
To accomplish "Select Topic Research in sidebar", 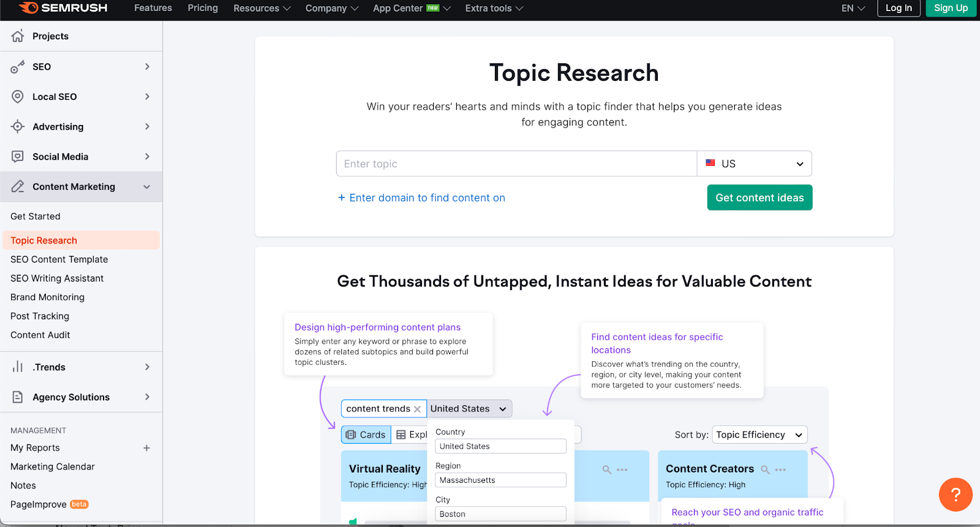I will click(x=81, y=241).
